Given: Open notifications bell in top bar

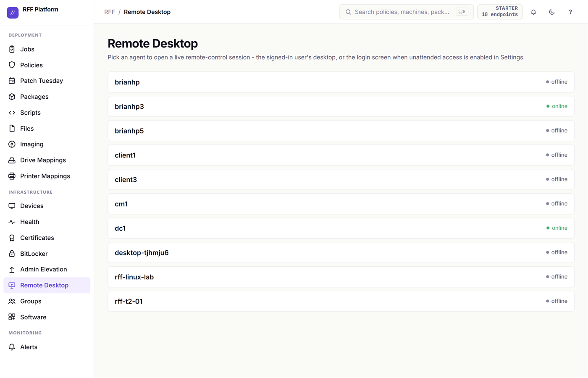Looking at the screenshot, I should pyautogui.click(x=533, y=12).
